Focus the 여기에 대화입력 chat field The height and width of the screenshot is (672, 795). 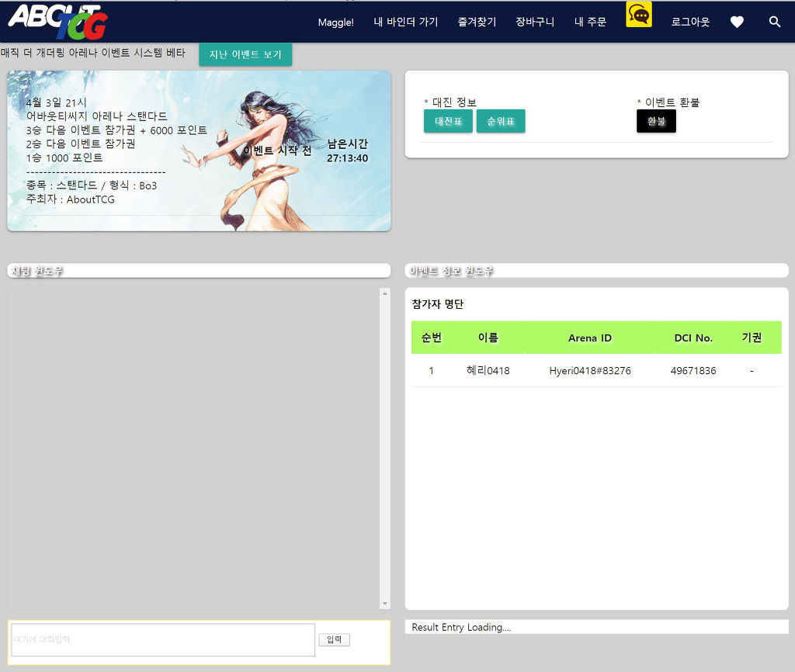(163, 639)
